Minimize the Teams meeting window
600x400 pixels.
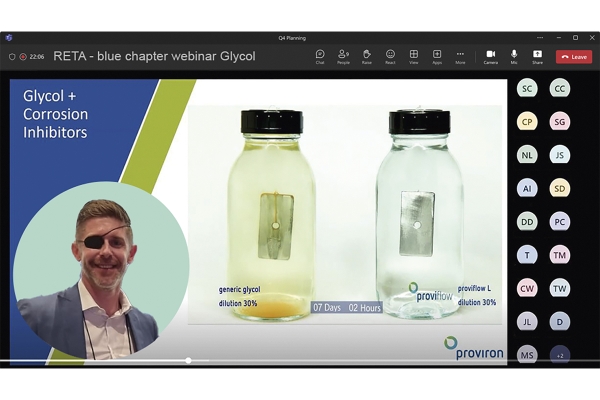coord(559,38)
